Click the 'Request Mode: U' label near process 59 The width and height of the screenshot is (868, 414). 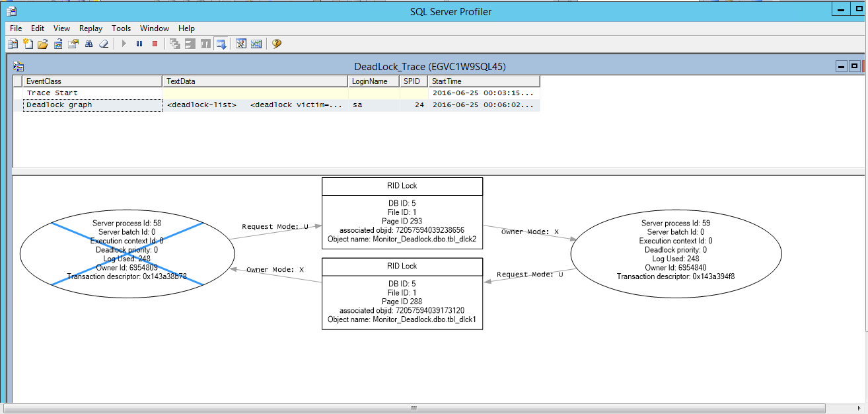(530, 274)
